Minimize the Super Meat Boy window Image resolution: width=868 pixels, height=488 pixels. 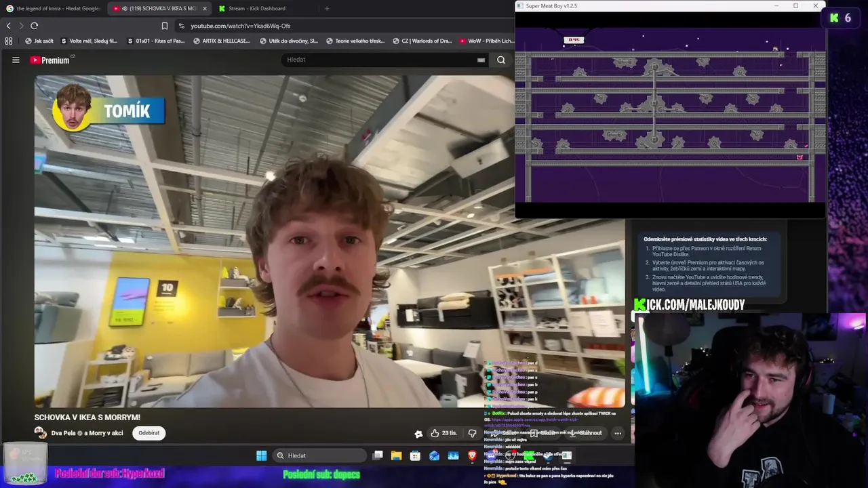point(776,5)
